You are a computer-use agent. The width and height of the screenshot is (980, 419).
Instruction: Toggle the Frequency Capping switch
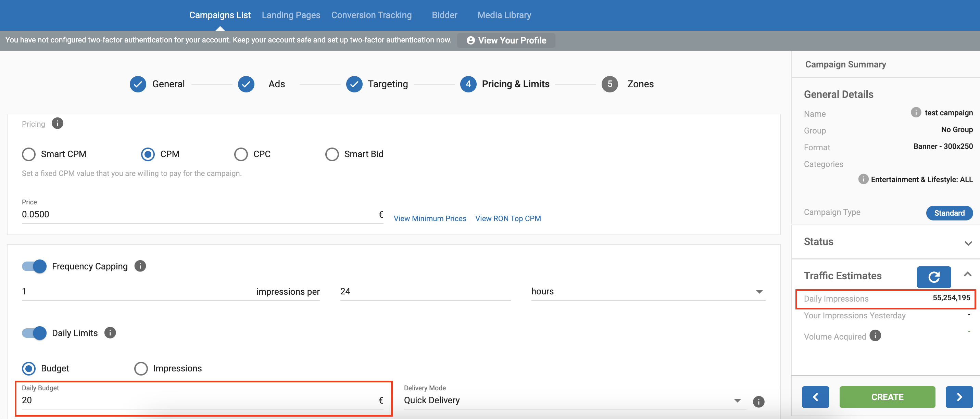(x=34, y=266)
